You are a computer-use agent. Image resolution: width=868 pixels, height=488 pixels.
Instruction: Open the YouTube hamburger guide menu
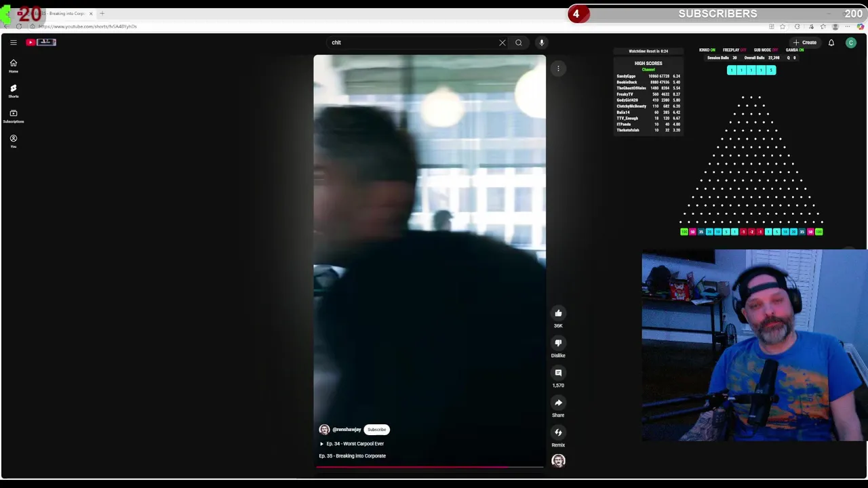[13, 42]
